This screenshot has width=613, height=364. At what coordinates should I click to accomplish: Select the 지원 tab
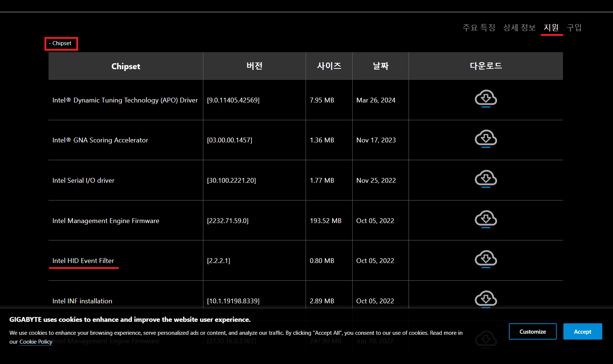551,27
